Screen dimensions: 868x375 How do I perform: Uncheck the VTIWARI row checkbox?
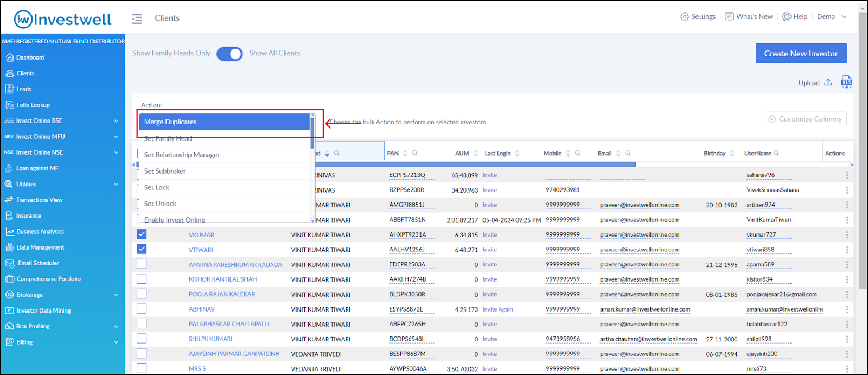(x=142, y=249)
